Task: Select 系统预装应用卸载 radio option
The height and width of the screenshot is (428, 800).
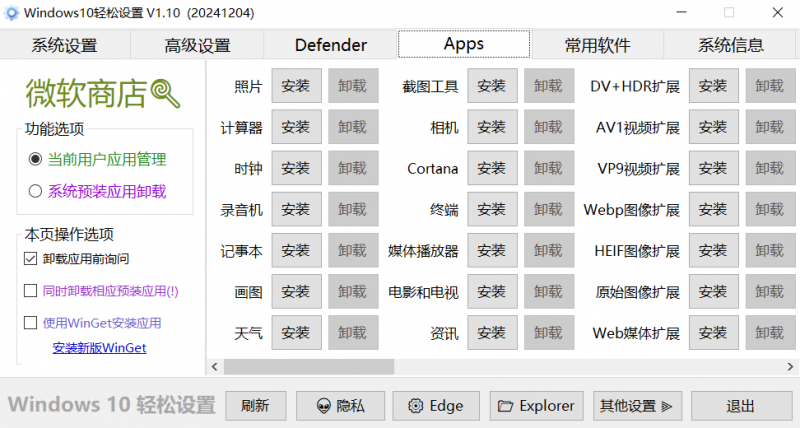Action: tap(36, 191)
